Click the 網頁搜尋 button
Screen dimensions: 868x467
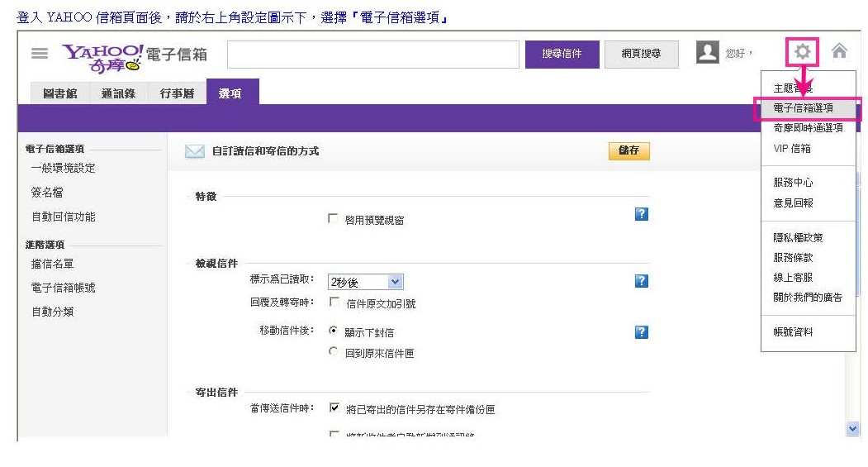point(641,54)
